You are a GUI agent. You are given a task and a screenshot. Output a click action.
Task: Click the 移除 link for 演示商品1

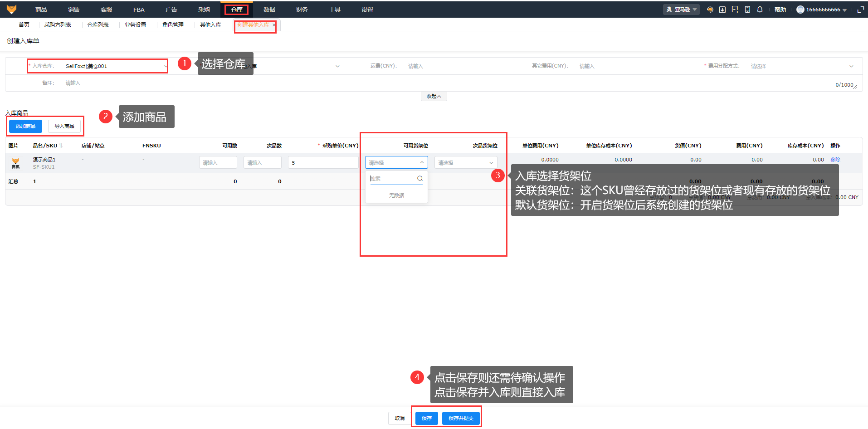tap(835, 160)
